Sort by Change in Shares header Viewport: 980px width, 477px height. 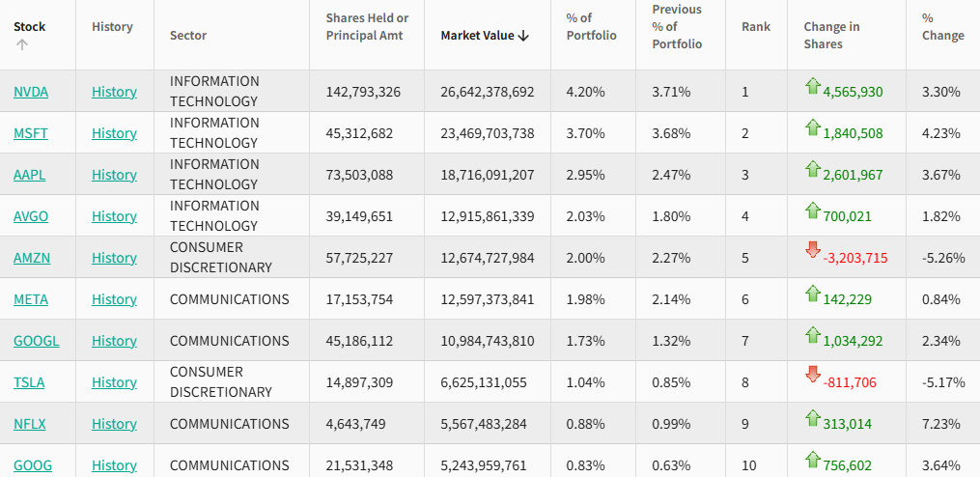831,35
